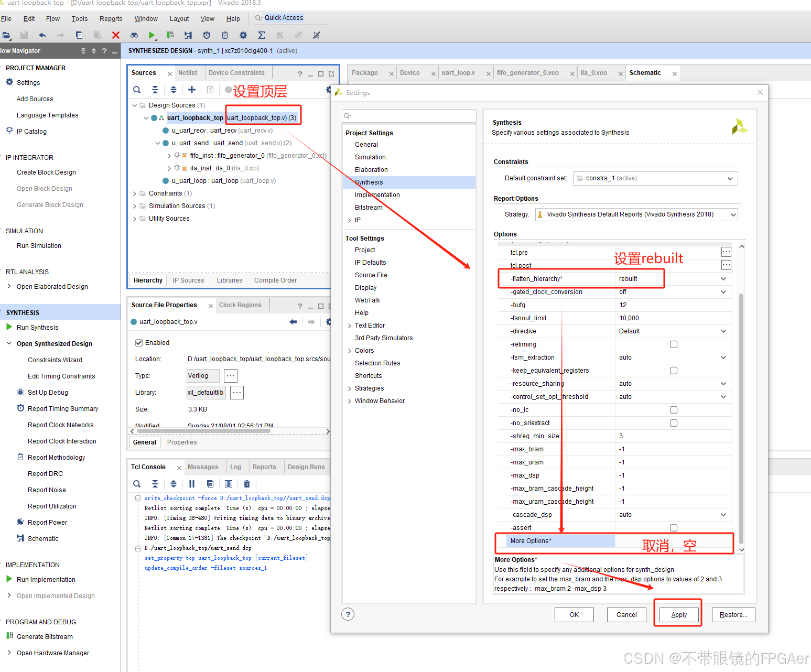Add sources with the plus icon
Image resolution: width=811 pixels, height=672 pixels.
click(x=192, y=90)
